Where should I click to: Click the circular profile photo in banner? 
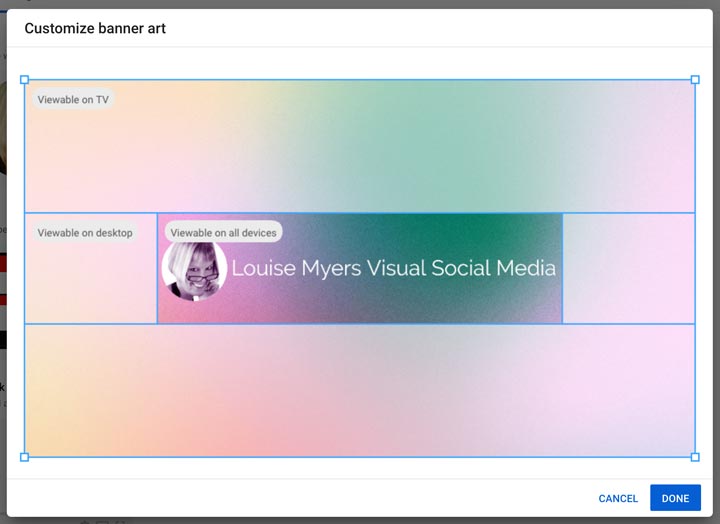194,270
